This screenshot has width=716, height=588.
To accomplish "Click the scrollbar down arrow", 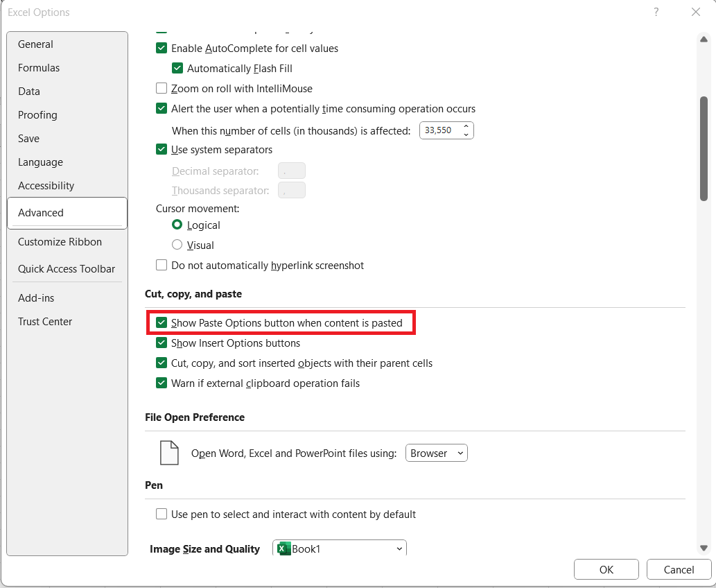I will (x=704, y=548).
